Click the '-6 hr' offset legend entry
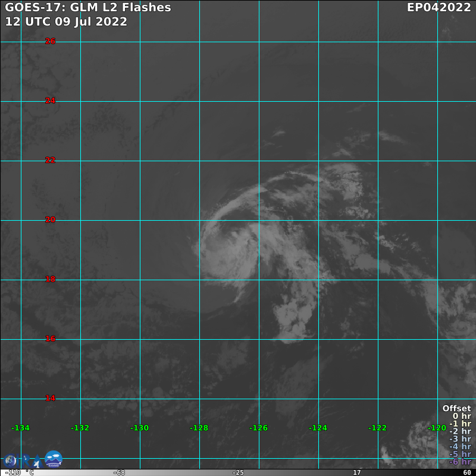Screen dimensions: 476x476 [x=460, y=462]
